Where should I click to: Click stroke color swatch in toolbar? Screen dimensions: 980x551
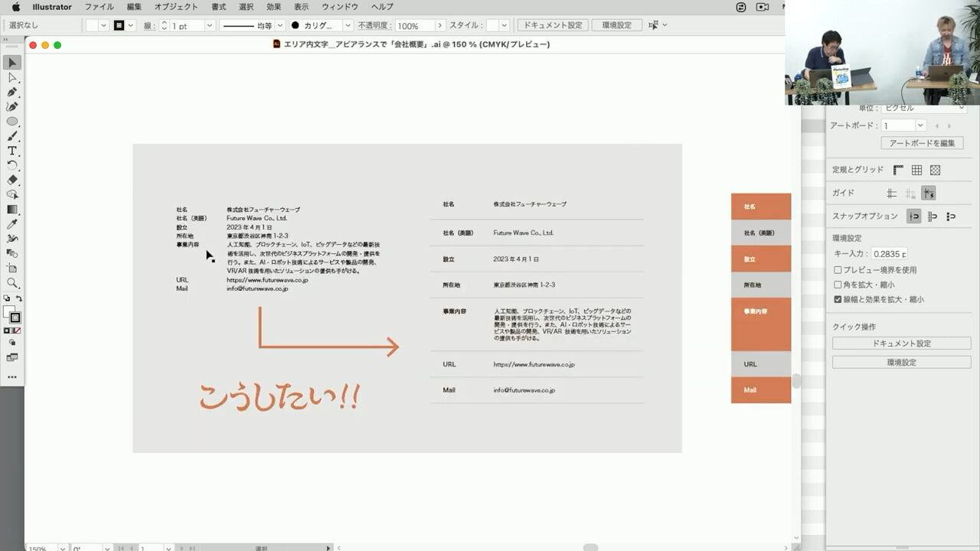click(15, 318)
